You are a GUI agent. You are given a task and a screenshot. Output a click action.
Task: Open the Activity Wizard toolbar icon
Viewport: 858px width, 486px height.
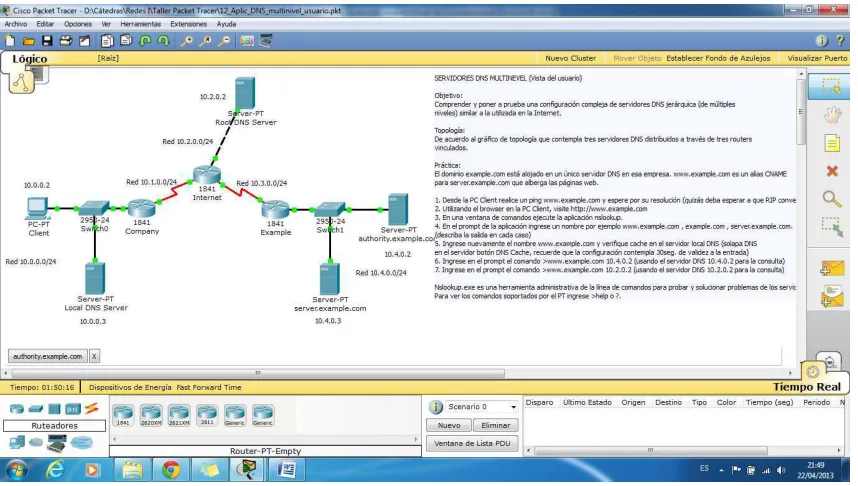[x=85, y=41]
